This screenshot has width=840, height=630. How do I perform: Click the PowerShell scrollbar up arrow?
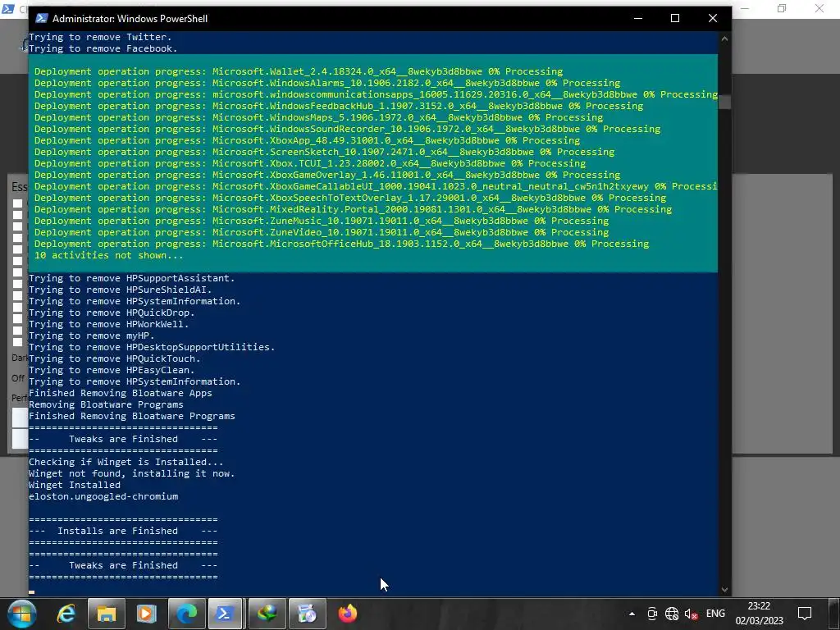[x=725, y=39]
